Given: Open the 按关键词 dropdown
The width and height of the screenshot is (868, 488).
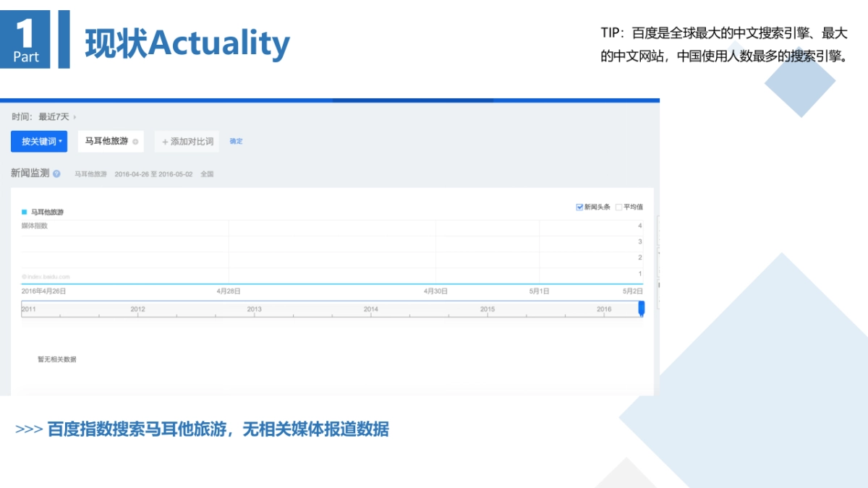Looking at the screenshot, I should coord(38,141).
